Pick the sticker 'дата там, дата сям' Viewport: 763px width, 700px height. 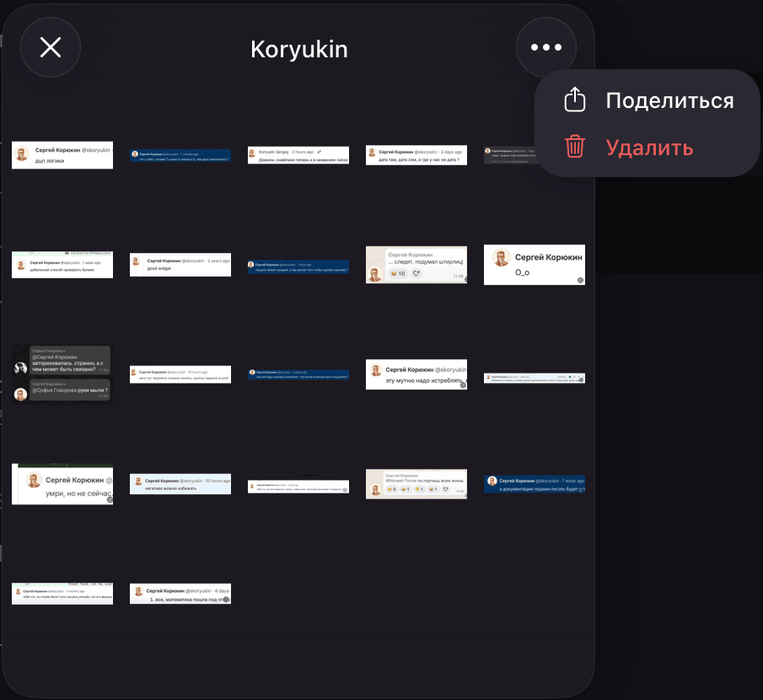416,155
